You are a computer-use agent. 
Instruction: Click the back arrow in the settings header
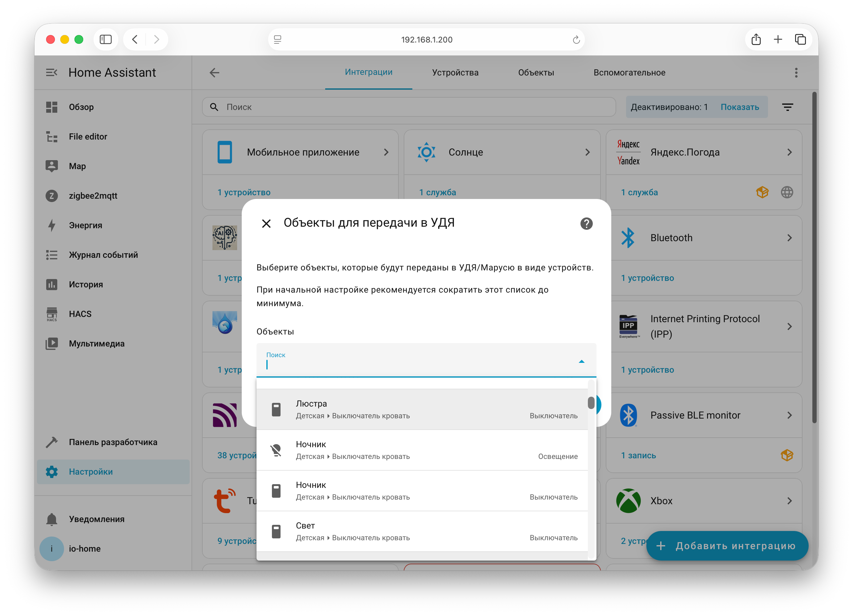pyautogui.click(x=214, y=73)
